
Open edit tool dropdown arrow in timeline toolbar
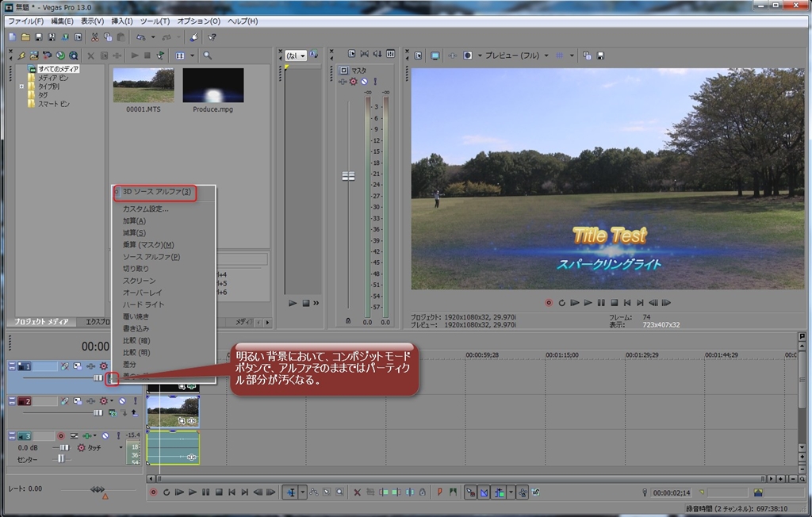303,492
